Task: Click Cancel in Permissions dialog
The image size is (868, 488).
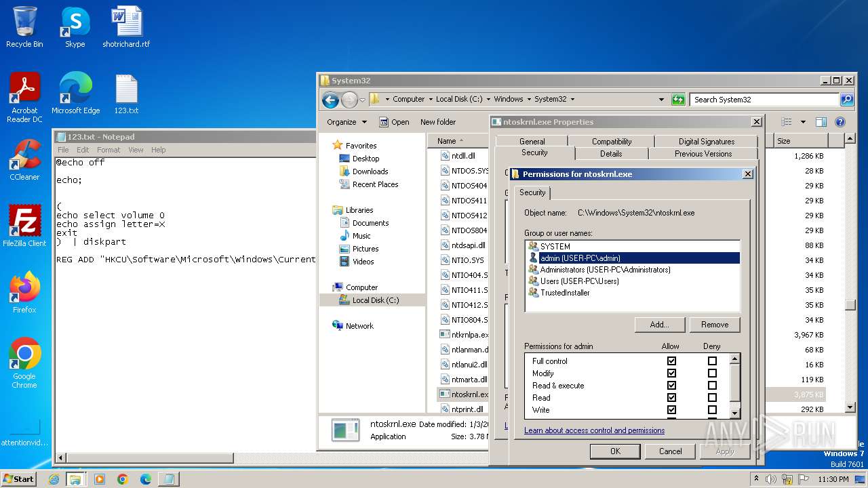Action: [x=670, y=451]
